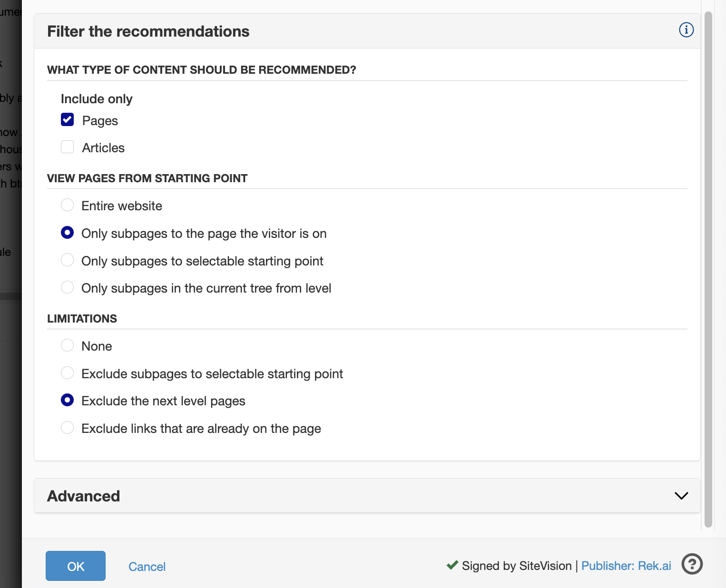Choose Exclude links already on the page
The width and height of the screenshot is (726, 588).
pyautogui.click(x=68, y=428)
